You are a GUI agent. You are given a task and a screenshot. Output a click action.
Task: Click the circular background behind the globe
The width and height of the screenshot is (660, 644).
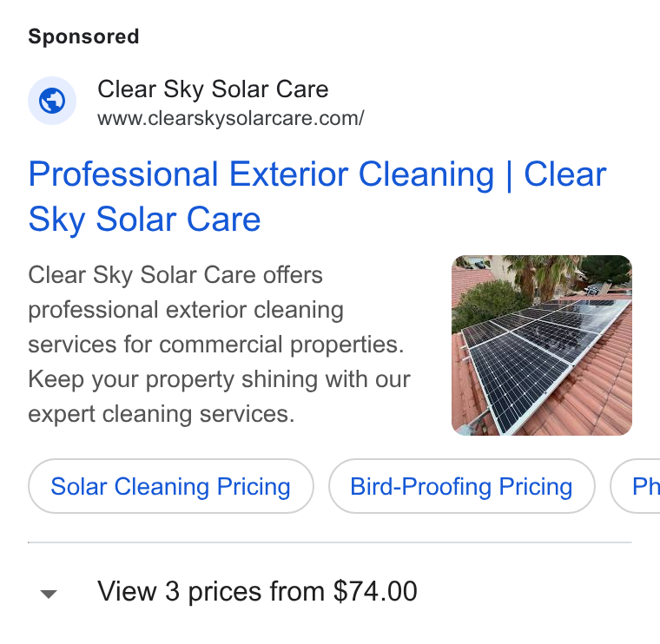tap(52, 101)
